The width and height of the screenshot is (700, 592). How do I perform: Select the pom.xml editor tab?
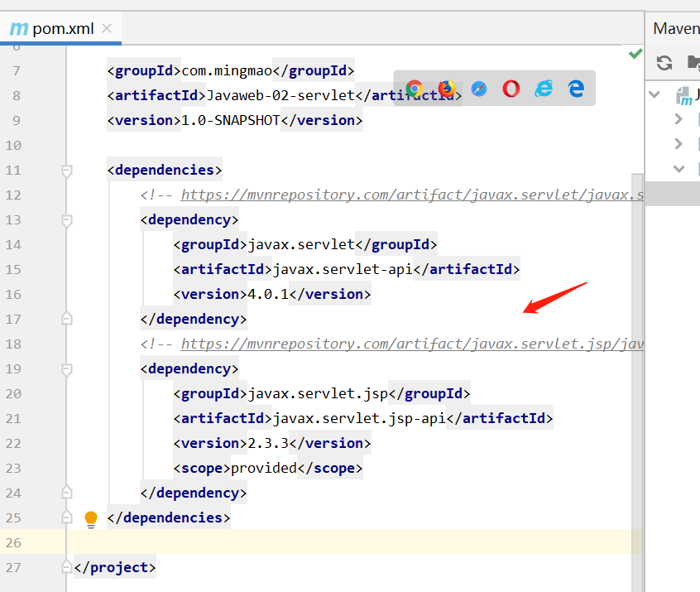tap(62, 29)
